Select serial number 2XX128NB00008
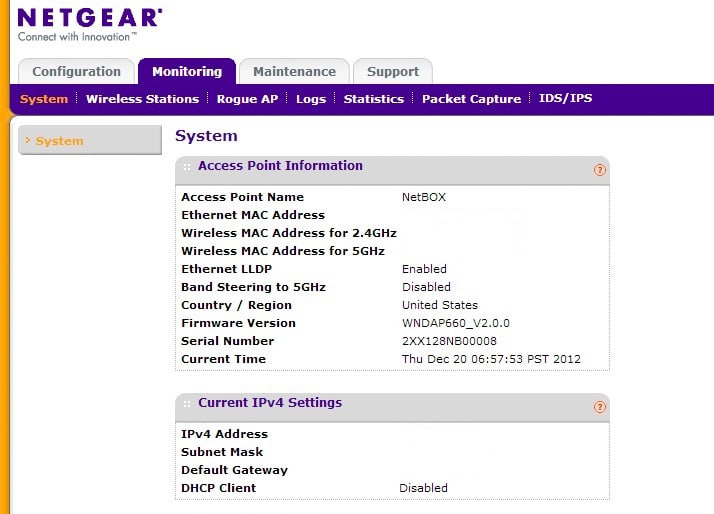The image size is (714, 514). (x=449, y=341)
